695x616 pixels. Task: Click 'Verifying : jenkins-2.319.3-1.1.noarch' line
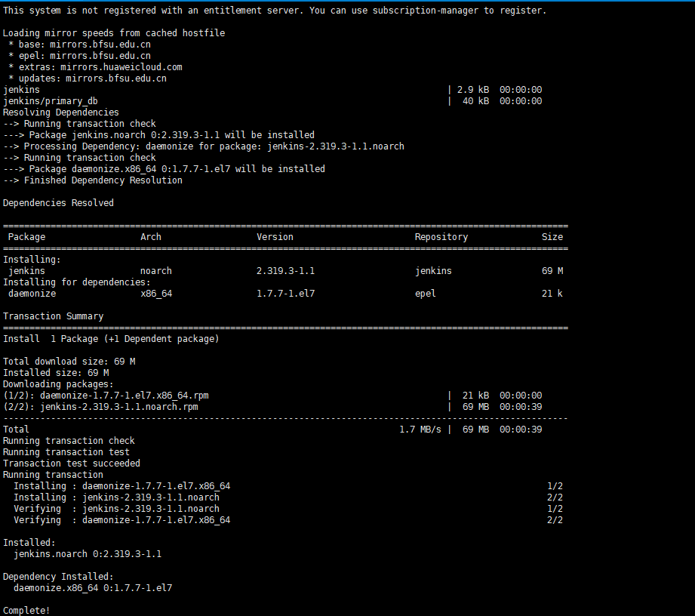(x=116, y=509)
